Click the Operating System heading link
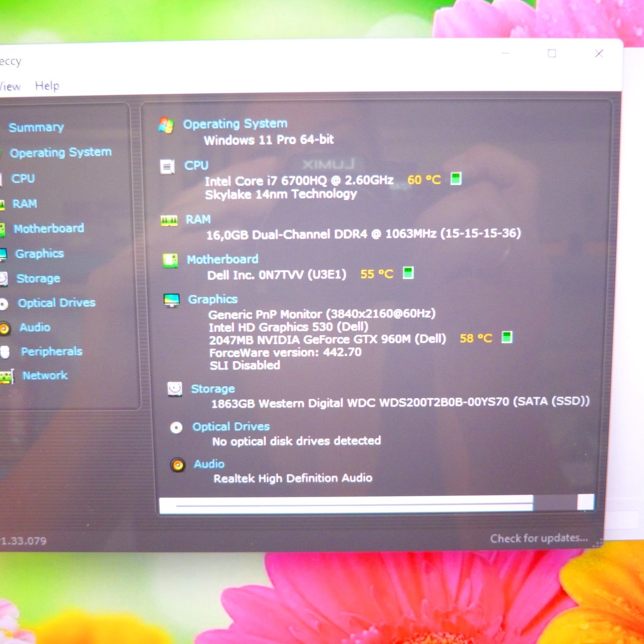 click(235, 124)
